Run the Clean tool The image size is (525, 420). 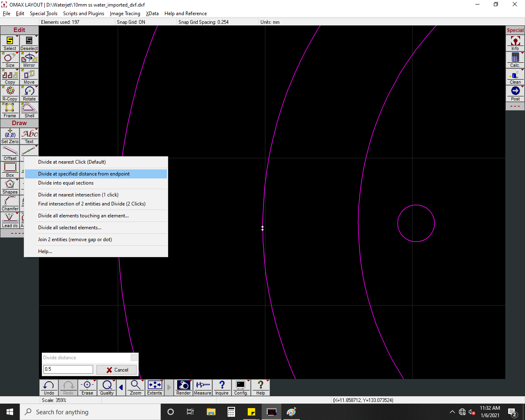coord(515,77)
